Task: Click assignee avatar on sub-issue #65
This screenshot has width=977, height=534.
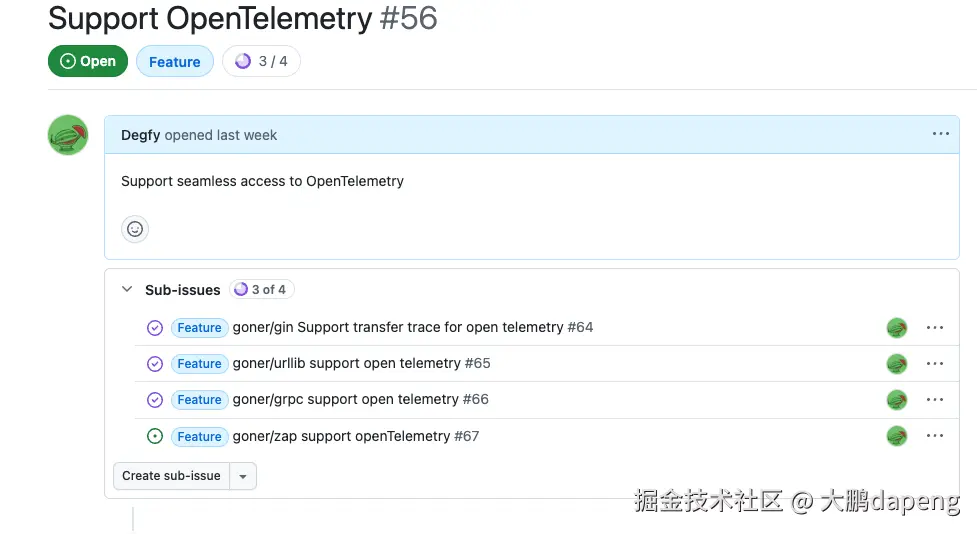Action: pos(897,364)
